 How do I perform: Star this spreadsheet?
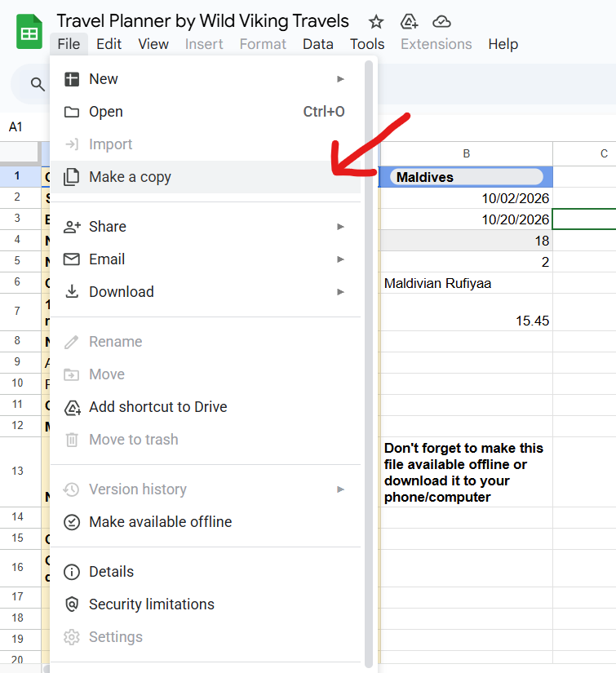click(x=376, y=21)
